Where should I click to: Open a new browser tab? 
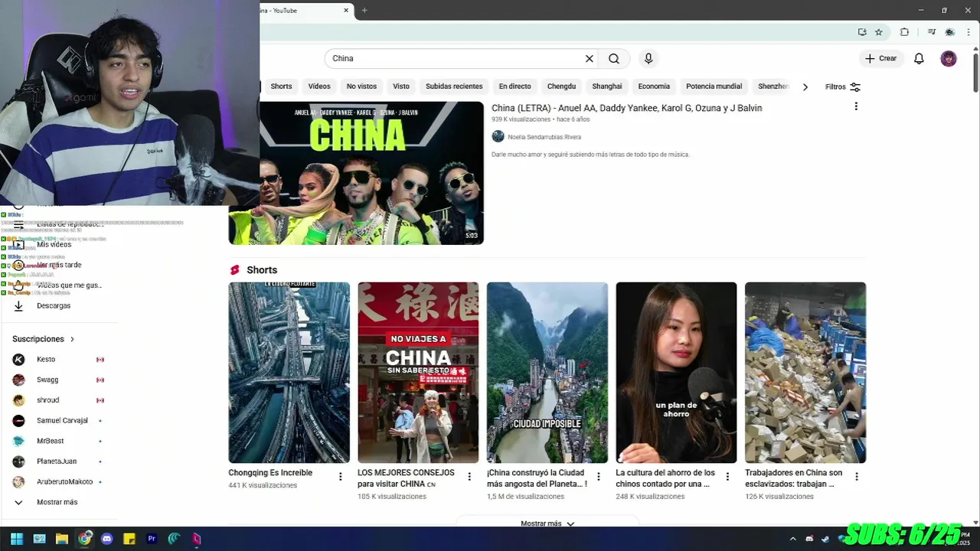364,10
